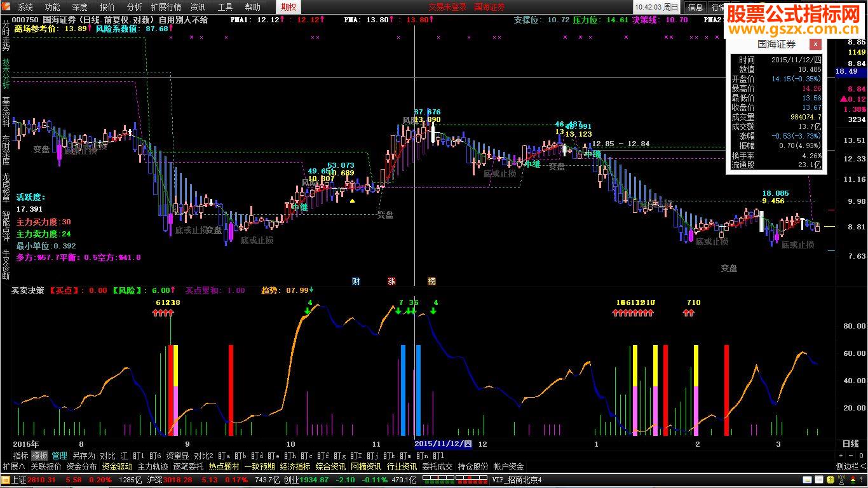Select the 对比 template
Viewport: 868px width, 488px height.
tap(107, 456)
